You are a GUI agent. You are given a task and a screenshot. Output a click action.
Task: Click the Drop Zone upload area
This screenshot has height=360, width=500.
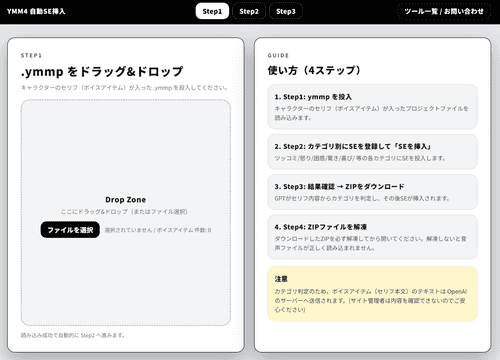coord(126,212)
